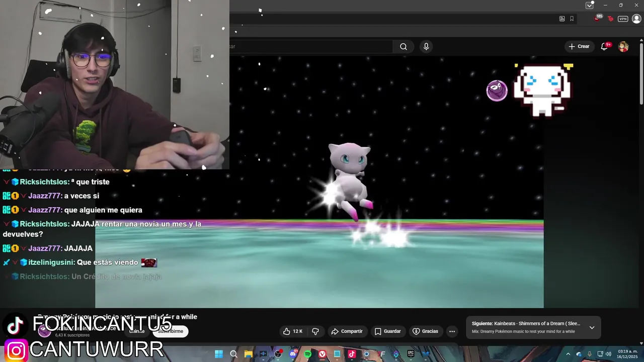Click chat message 'que alguien me quiera'
This screenshot has width=644, height=362.
(x=103, y=210)
